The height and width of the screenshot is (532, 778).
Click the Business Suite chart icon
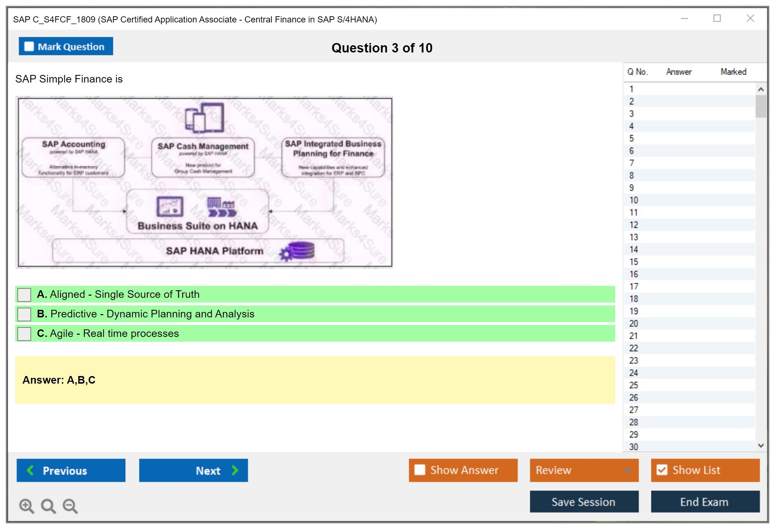click(x=170, y=207)
